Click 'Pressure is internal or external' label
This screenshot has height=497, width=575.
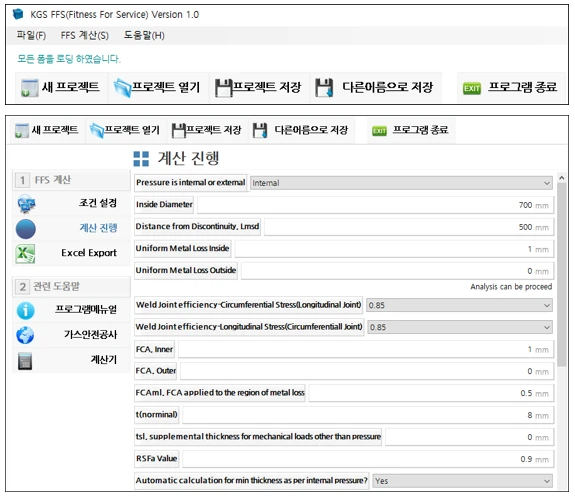pos(190,182)
